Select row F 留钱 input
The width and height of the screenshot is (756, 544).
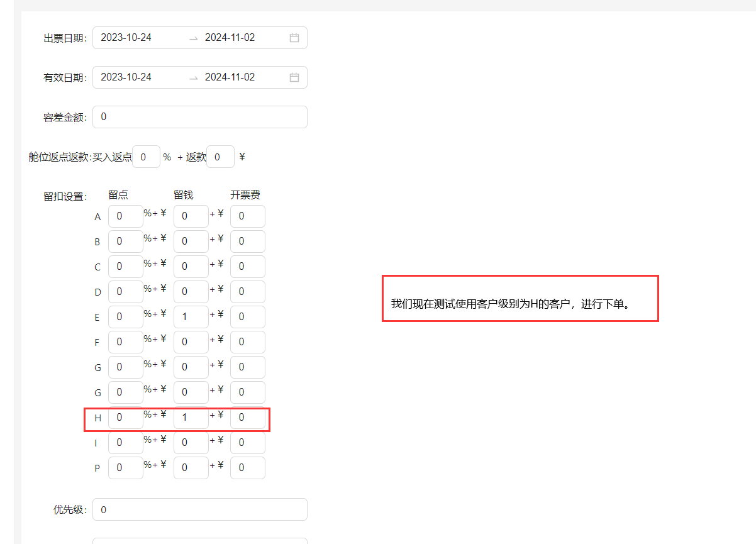191,342
